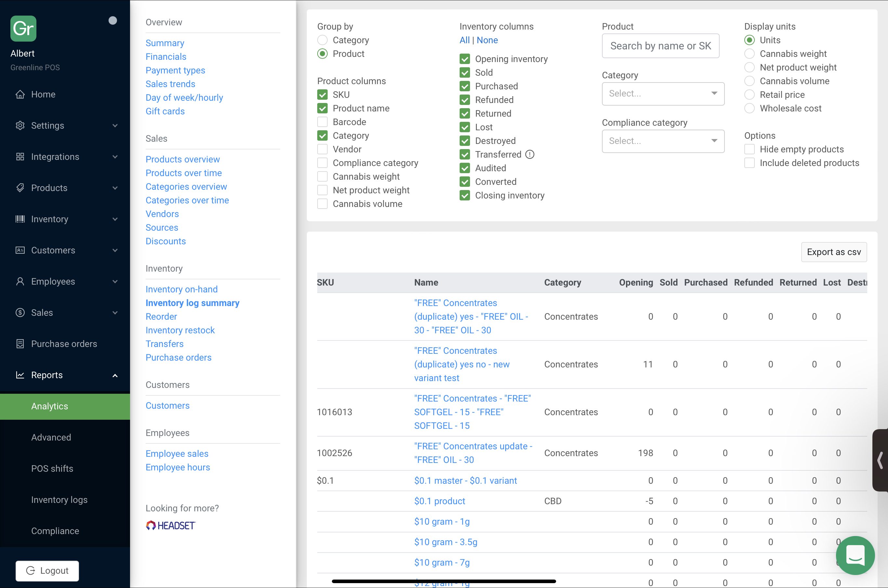888x588 pixels.
Task: Select Group by Category radio button
Action: 322,40
